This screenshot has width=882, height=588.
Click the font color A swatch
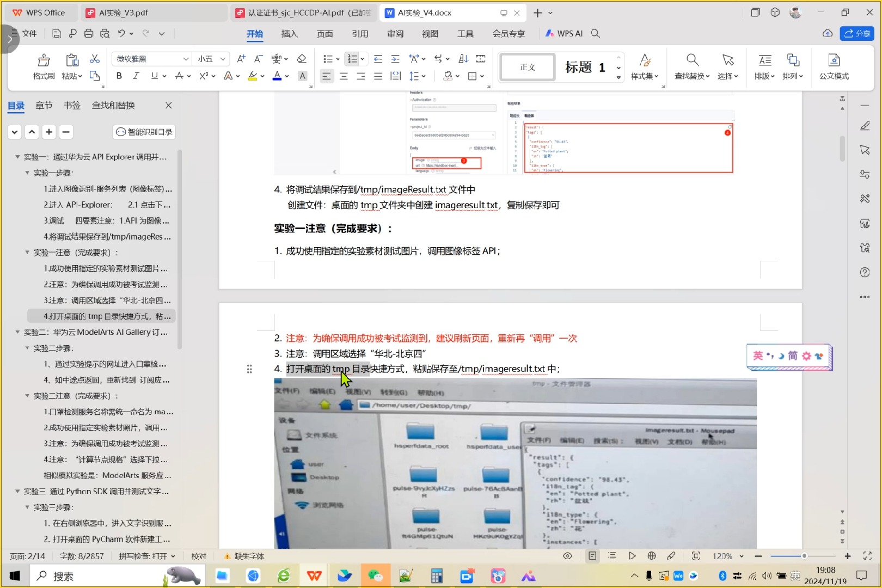point(277,76)
